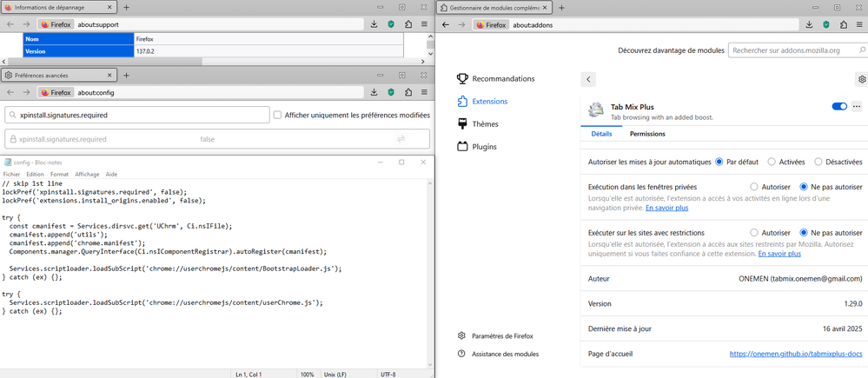This screenshot has width=868, height=378.
Task: Open the onemen.github.io tabmixplus-docs homepage link
Action: (795, 354)
